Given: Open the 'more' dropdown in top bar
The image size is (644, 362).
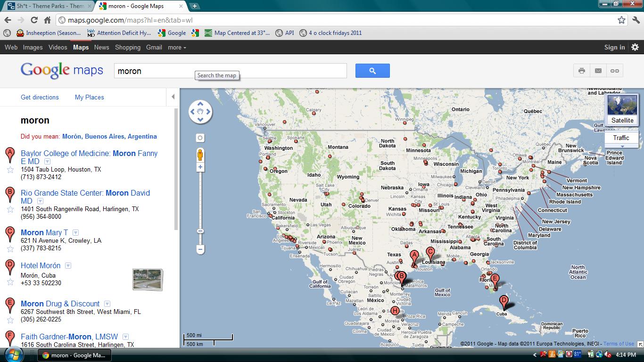Looking at the screenshot, I should pos(177,47).
